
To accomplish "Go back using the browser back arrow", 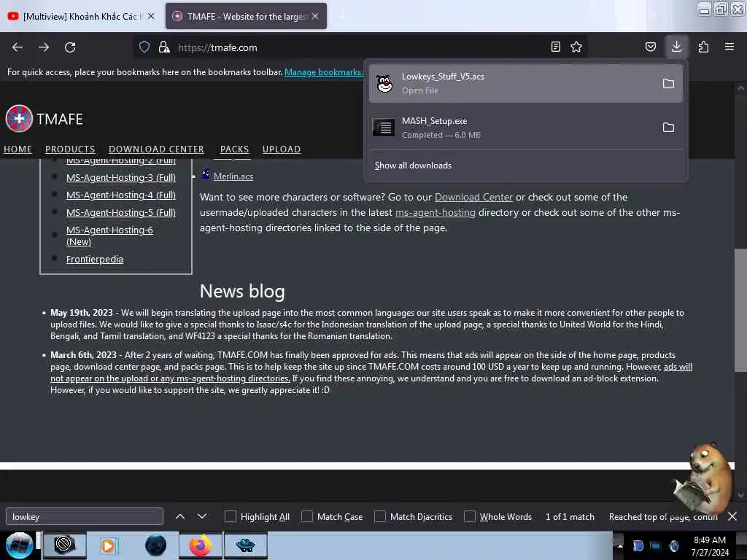I will 18,47.
